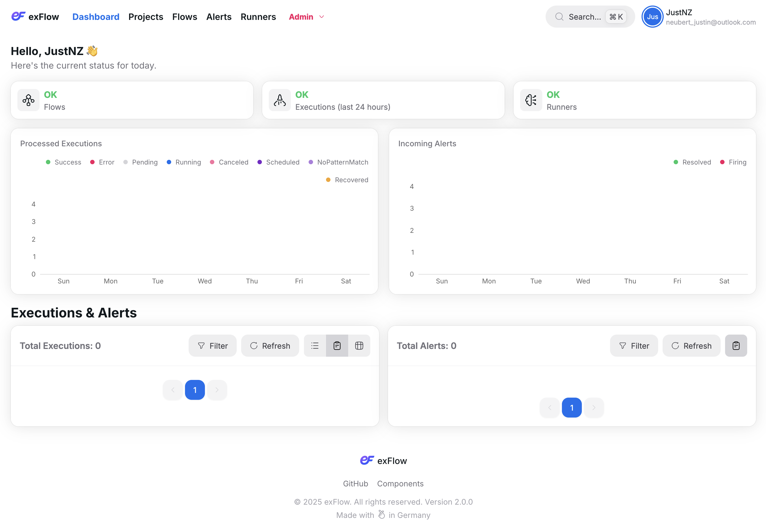Toggle Success series in chart legend
766x532 pixels.
pyautogui.click(x=63, y=162)
